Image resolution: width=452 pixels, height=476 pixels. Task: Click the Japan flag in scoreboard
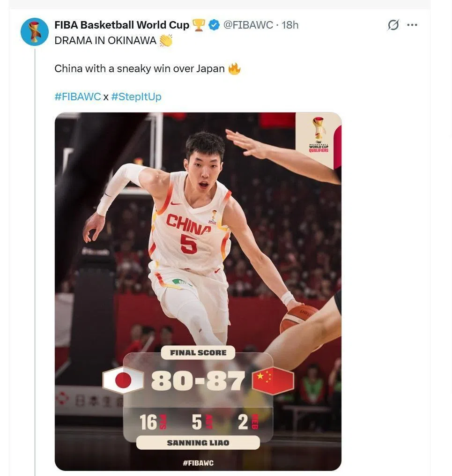click(x=123, y=380)
